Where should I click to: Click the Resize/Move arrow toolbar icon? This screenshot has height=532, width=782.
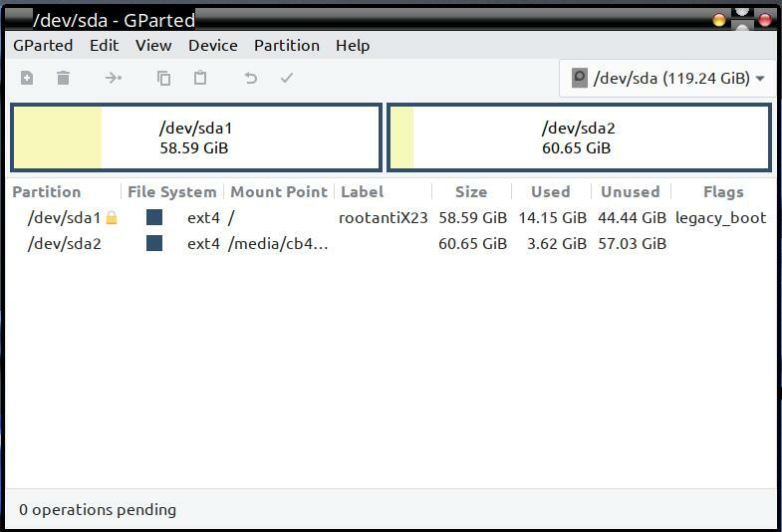(x=114, y=78)
